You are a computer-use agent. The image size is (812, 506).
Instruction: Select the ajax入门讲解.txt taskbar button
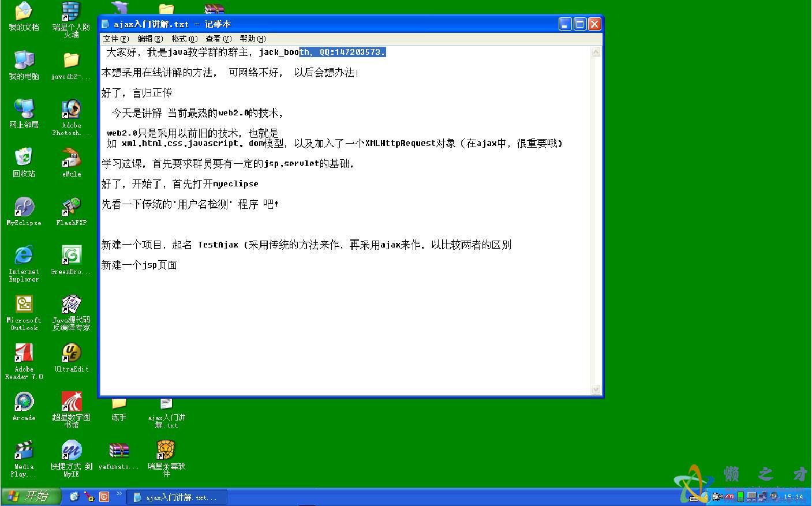(x=176, y=496)
